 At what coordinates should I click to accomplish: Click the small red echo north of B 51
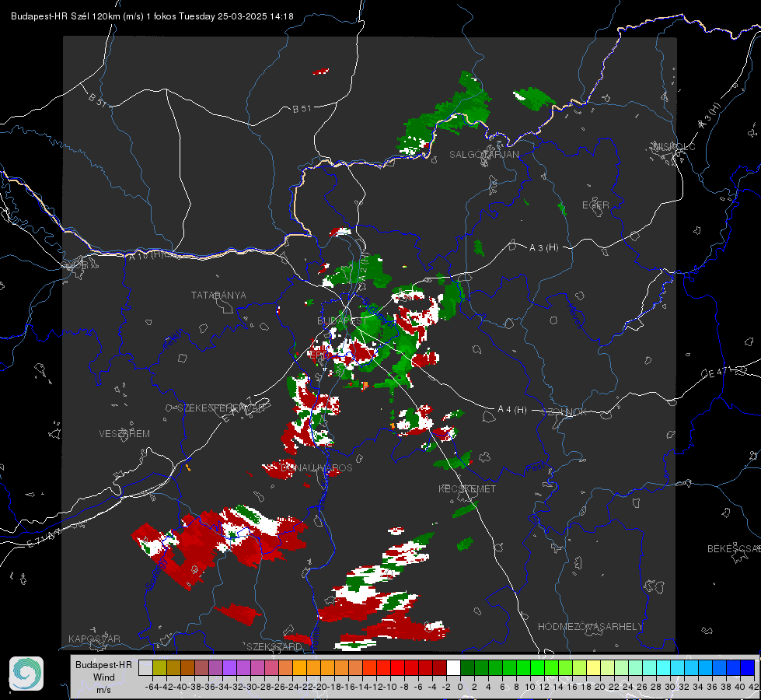point(321,72)
